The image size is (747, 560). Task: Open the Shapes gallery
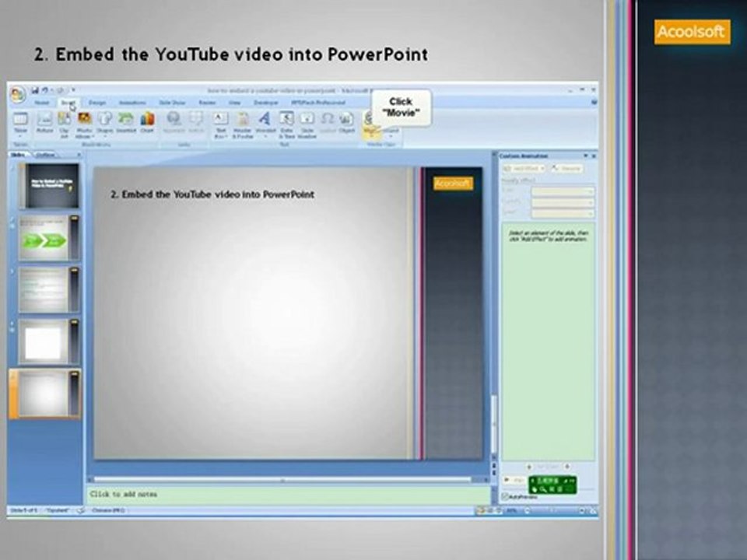click(x=105, y=124)
